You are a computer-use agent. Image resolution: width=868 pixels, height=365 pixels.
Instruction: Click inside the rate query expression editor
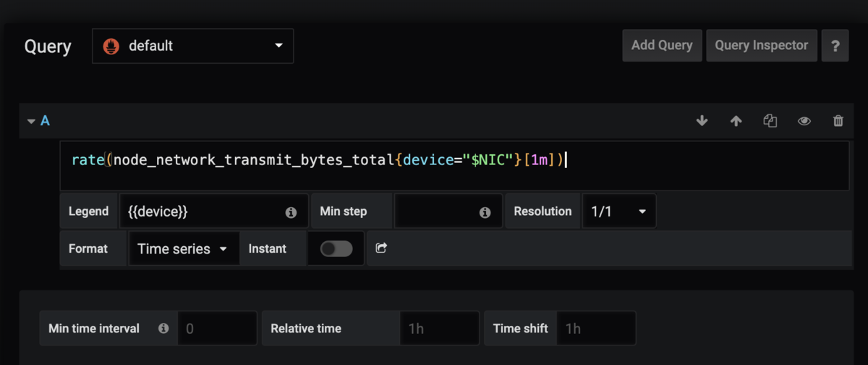pyautogui.click(x=455, y=166)
